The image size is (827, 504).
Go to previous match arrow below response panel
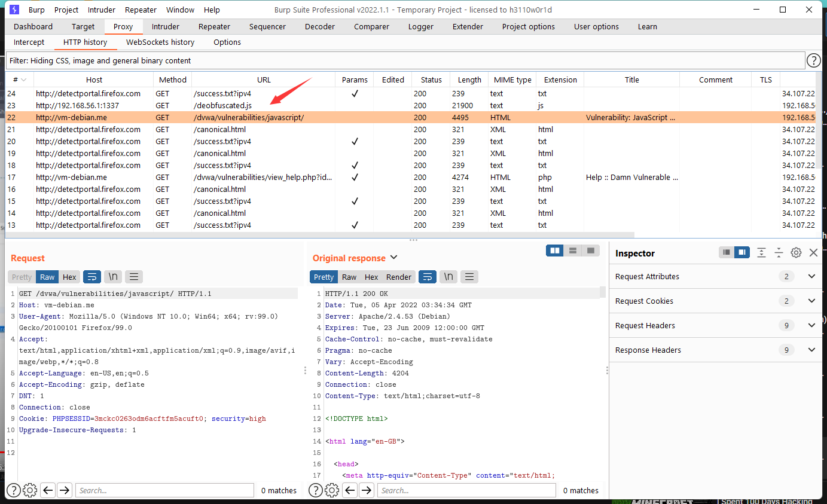(350, 490)
